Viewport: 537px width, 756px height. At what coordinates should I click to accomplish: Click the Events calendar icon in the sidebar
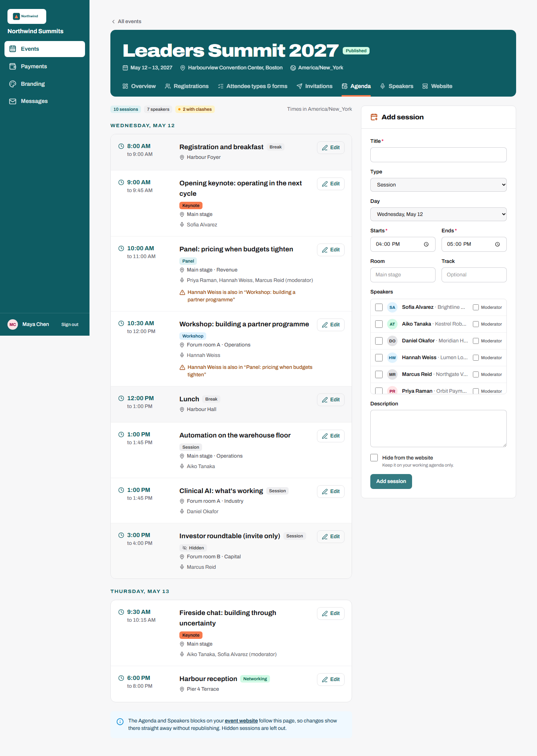click(13, 49)
